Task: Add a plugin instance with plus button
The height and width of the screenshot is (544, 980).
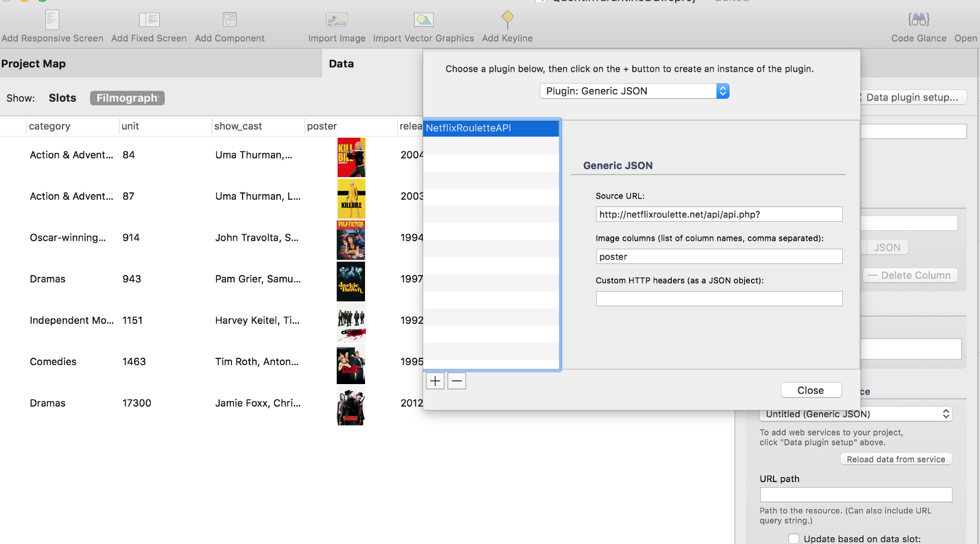Action: point(435,381)
